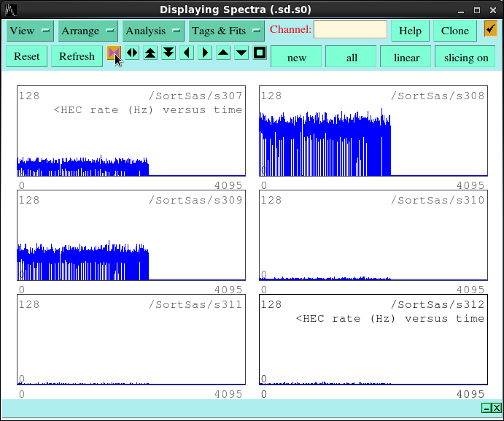Image resolution: width=504 pixels, height=421 pixels.
Task: Open the View dropdown menu
Action: 30,31
